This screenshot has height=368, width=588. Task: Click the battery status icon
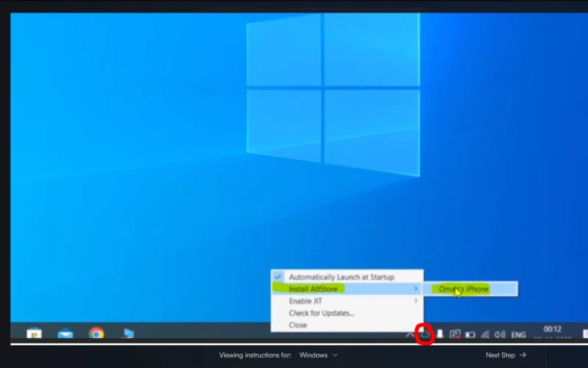470,334
